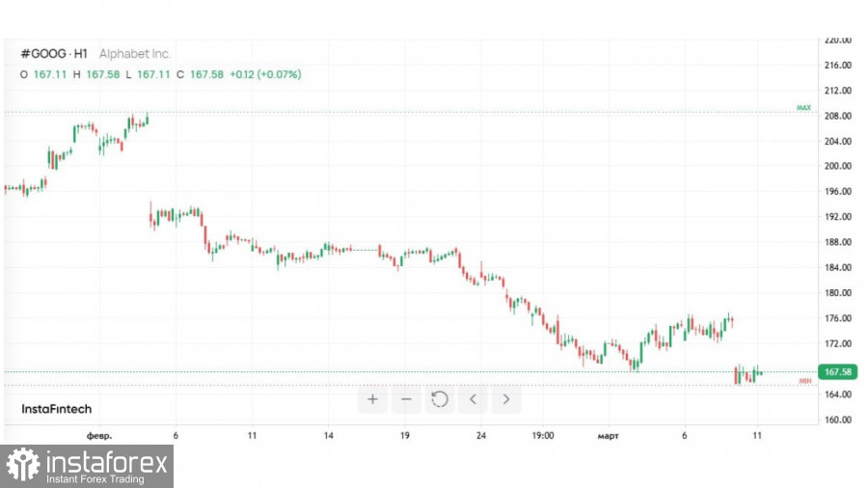Click the current price tag 167.58
This screenshot has width=868, height=488.
click(836, 372)
